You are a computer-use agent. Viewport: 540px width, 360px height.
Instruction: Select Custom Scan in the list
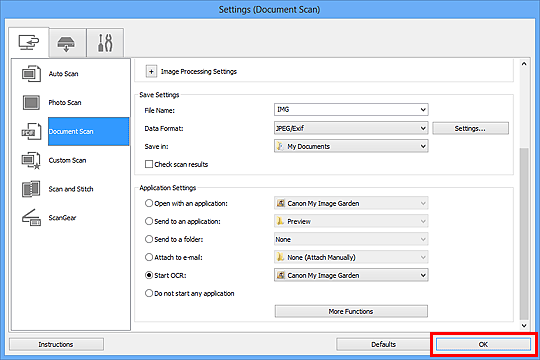pyautogui.click(x=67, y=160)
